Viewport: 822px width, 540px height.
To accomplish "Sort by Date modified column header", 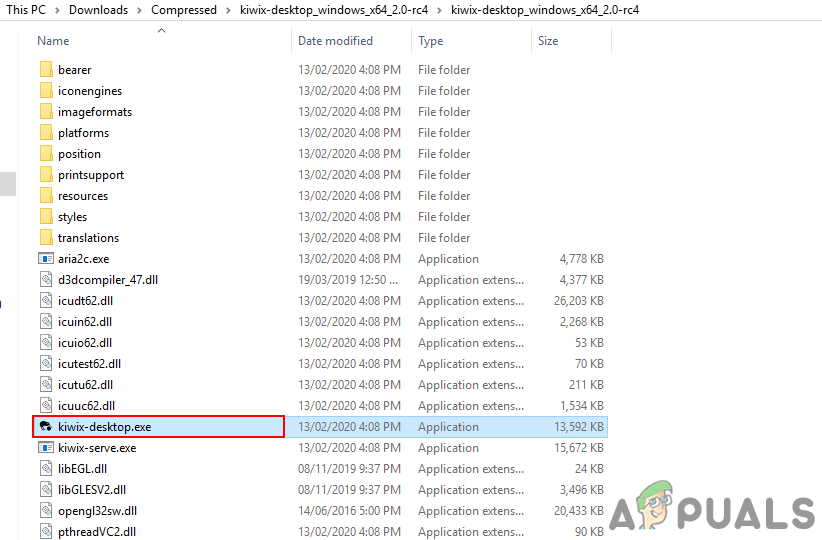I will click(336, 41).
